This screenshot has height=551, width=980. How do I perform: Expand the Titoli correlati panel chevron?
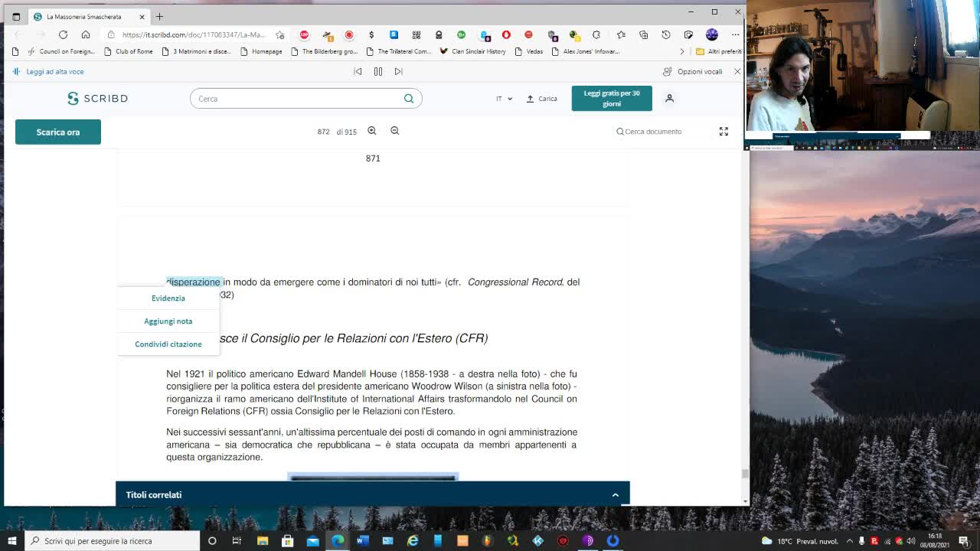[x=615, y=495]
